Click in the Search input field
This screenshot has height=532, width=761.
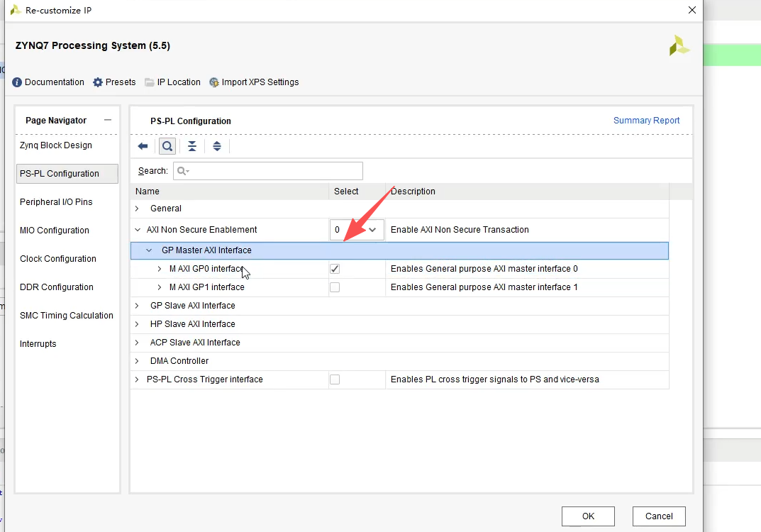(268, 171)
